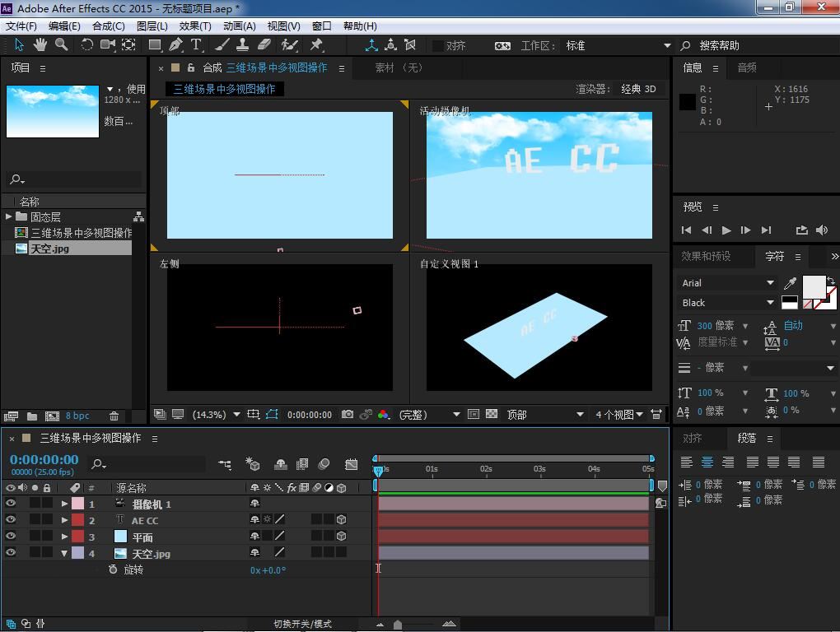Open the 效果(T) menu
Screen dimensions: 840x632
pos(195,26)
